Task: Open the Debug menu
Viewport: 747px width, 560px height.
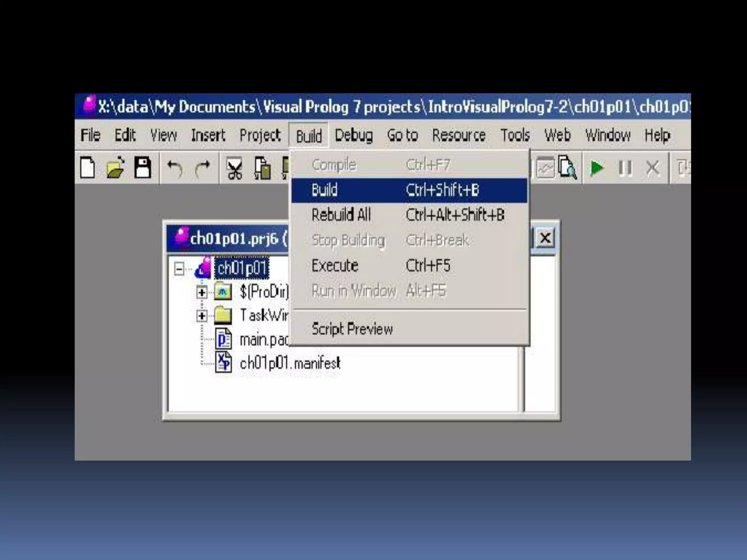Action: [x=353, y=136]
